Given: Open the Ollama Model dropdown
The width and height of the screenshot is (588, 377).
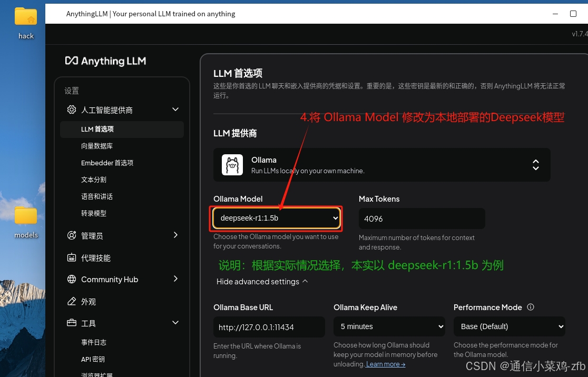Looking at the screenshot, I should 277,218.
